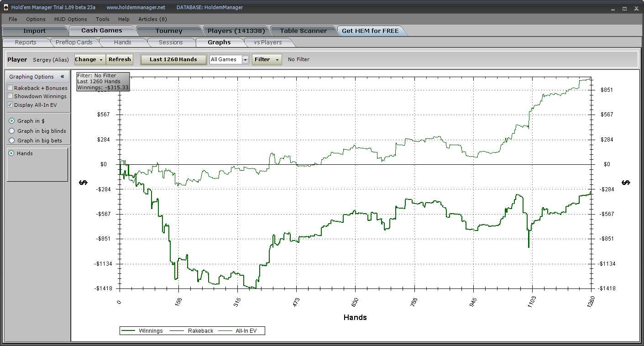Switch to the Tourney tab
Viewport: 644px width, 346px height.
(x=168, y=31)
